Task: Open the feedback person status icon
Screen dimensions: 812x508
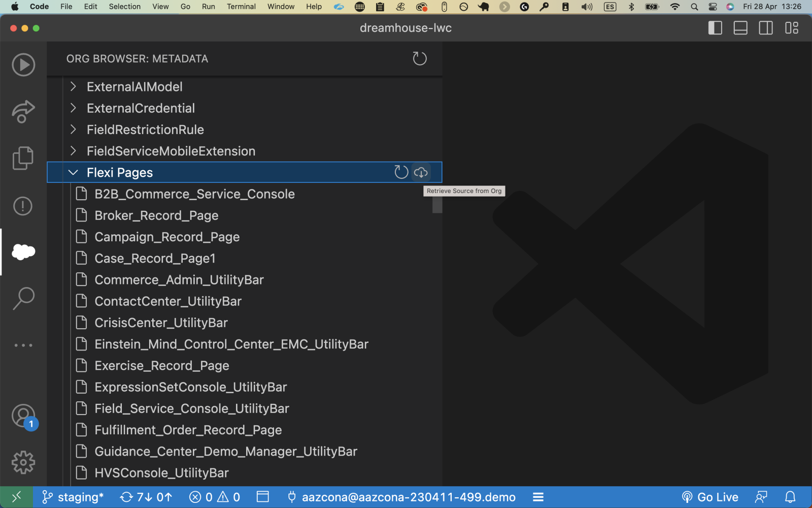Action: (761, 497)
